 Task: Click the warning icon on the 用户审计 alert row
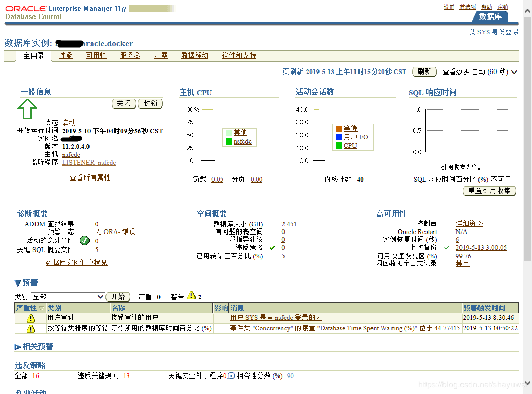(x=30, y=318)
